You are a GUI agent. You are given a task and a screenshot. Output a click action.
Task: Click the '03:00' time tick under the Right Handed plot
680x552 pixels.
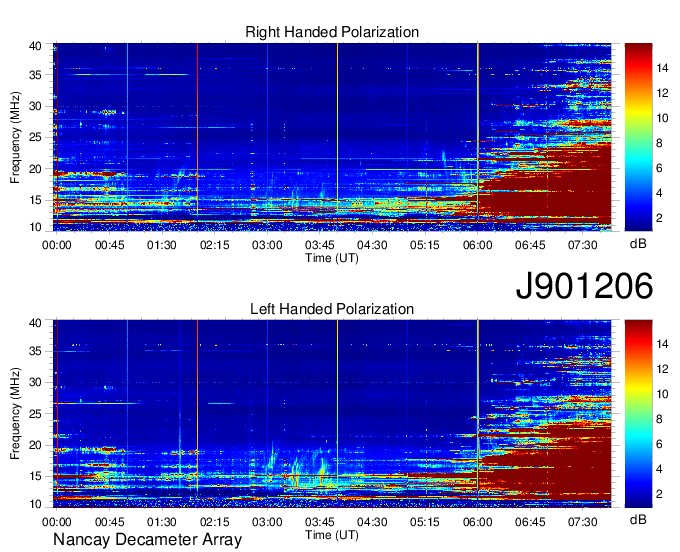coord(267,245)
